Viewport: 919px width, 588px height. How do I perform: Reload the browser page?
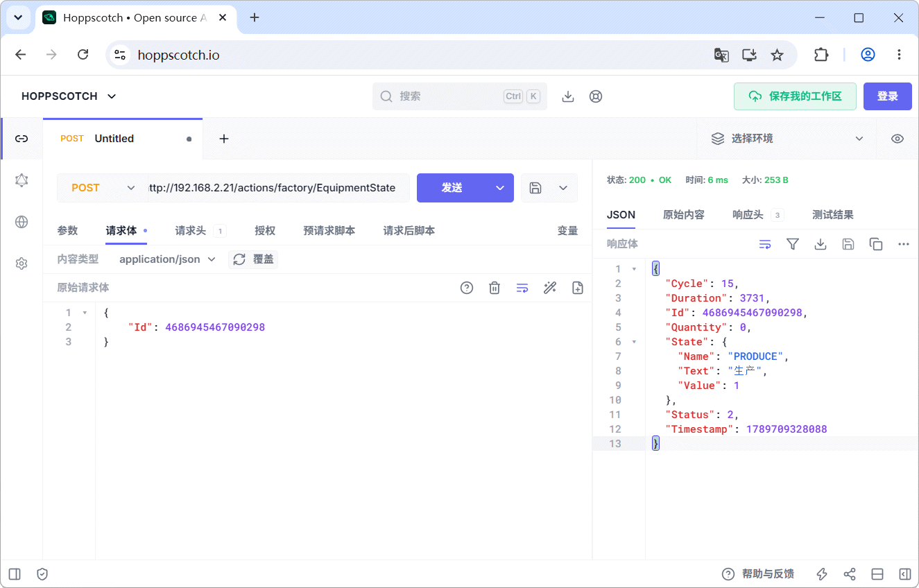point(83,55)
